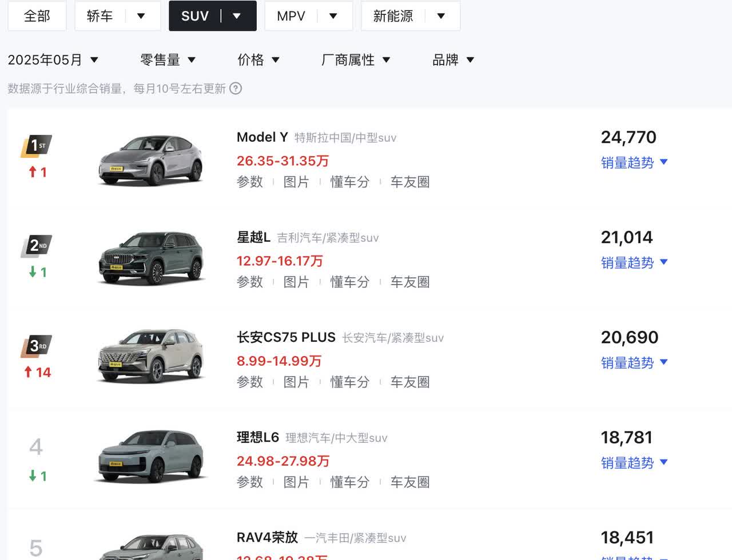Image resolution: width=732 pixels, height=560 pixels.
Task: Open 车友圈 for 理想L6
Action: click(410, 482)
